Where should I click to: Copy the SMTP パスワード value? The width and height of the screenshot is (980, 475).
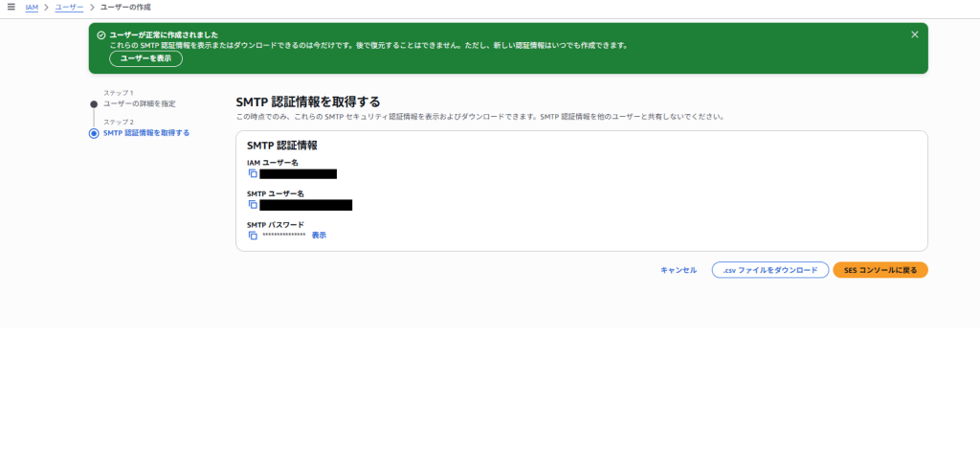click(253, 235)
